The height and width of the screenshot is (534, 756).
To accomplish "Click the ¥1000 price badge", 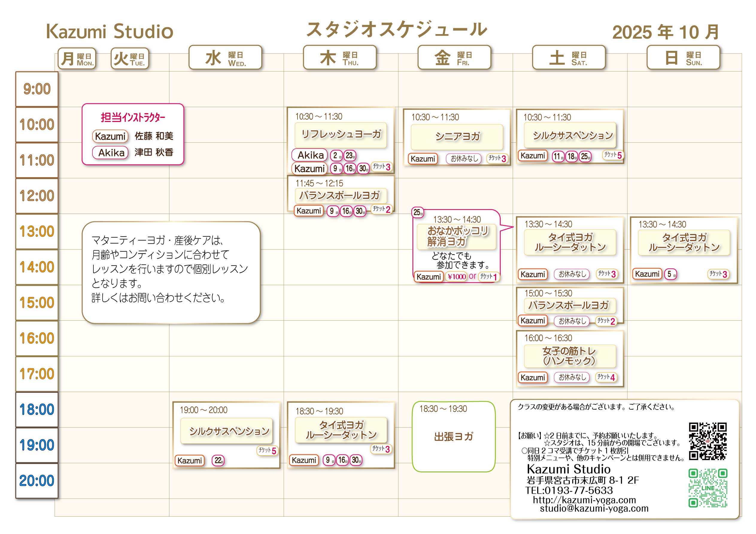I will 456,276.
